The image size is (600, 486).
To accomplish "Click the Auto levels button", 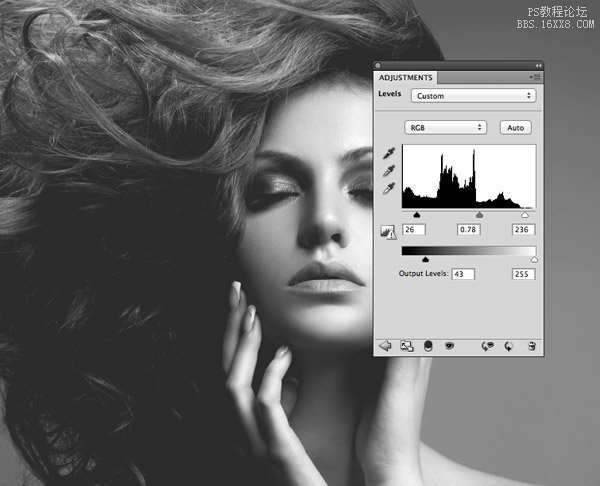I will (516, 127).
